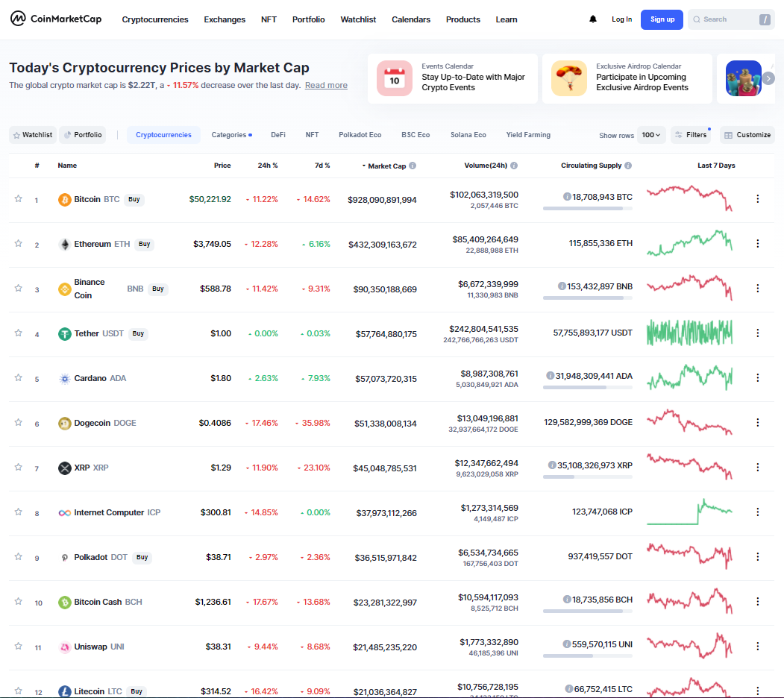Image resolution: width=784 pixels, height=698 pixels.
Task: Star Polkadot for watchlist
Action: click(x=19, y=556)
